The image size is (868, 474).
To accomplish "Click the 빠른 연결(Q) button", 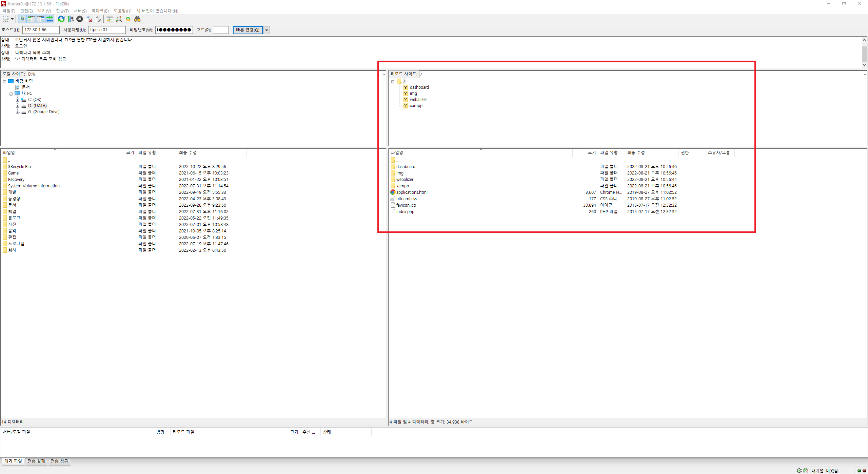I will click(x=248, y=30).
